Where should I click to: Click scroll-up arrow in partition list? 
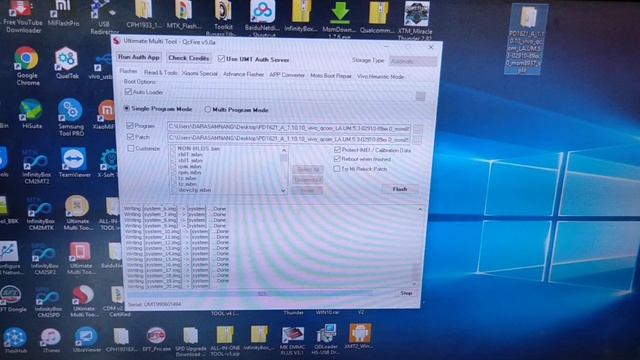click(284, 150)
